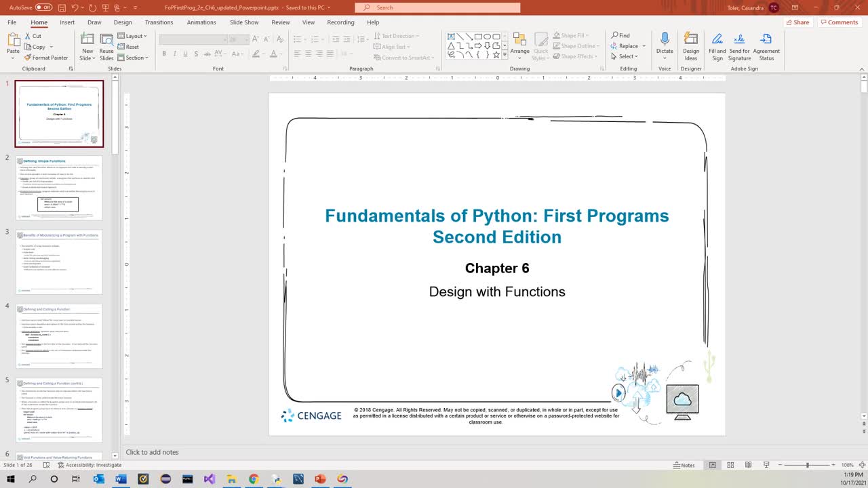Viewport: 868px width, 488px height.
Task: Click the Search box in title bar
Action: (437, 7)
